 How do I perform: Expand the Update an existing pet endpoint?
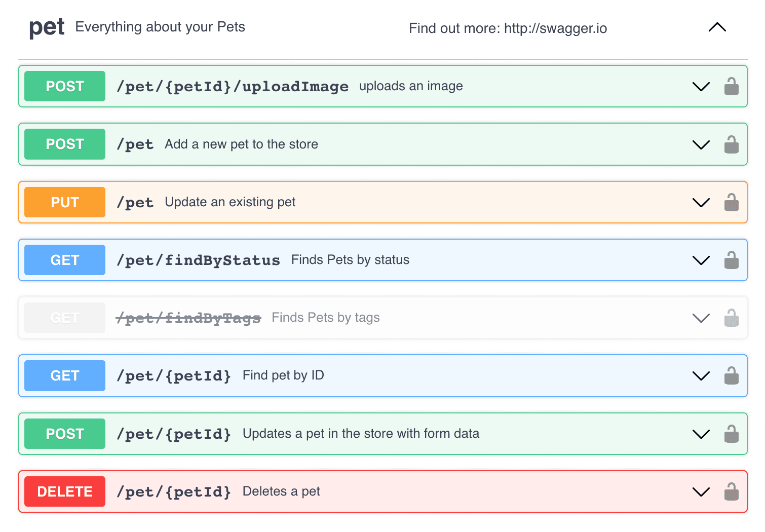[x=701, y=202]
